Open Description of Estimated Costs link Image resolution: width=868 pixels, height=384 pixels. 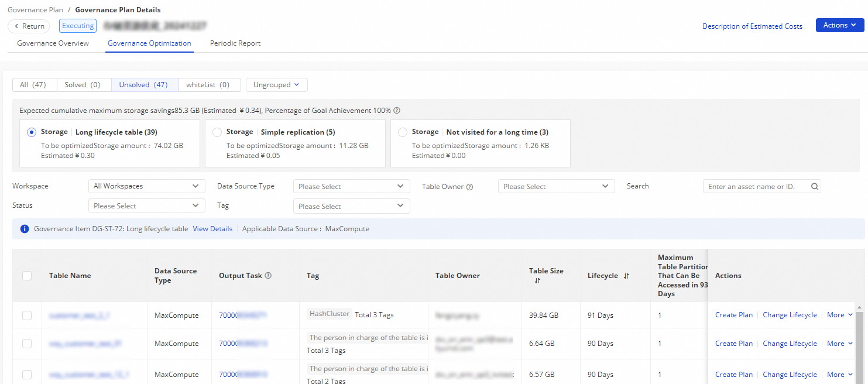click(x=752, y=26)
